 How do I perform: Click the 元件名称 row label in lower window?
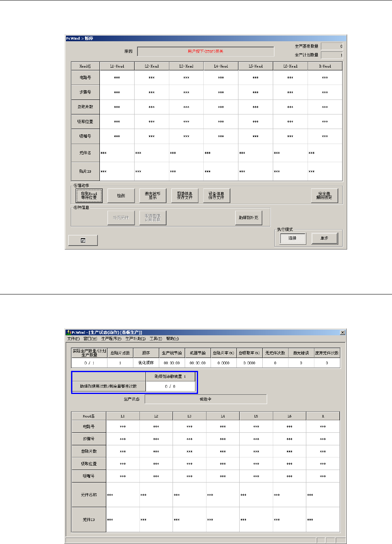[89, 495]
